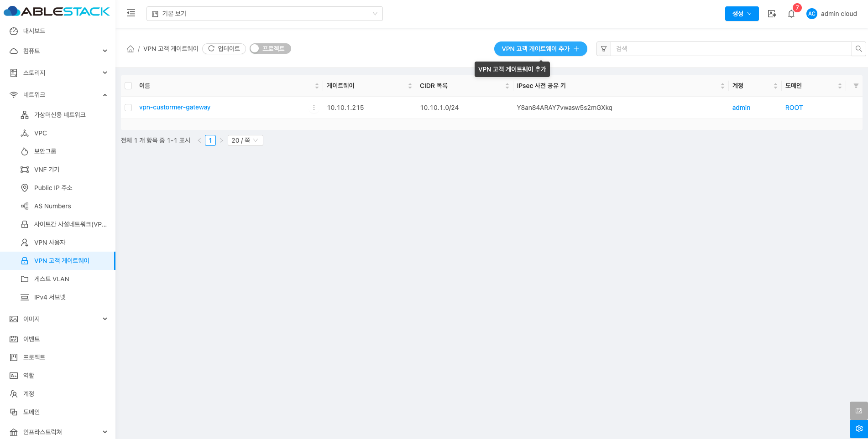Click VPN 고객 게이트웨이 추가 button
868x439 pixels.
pyautogui.click(x=541, y=49)
